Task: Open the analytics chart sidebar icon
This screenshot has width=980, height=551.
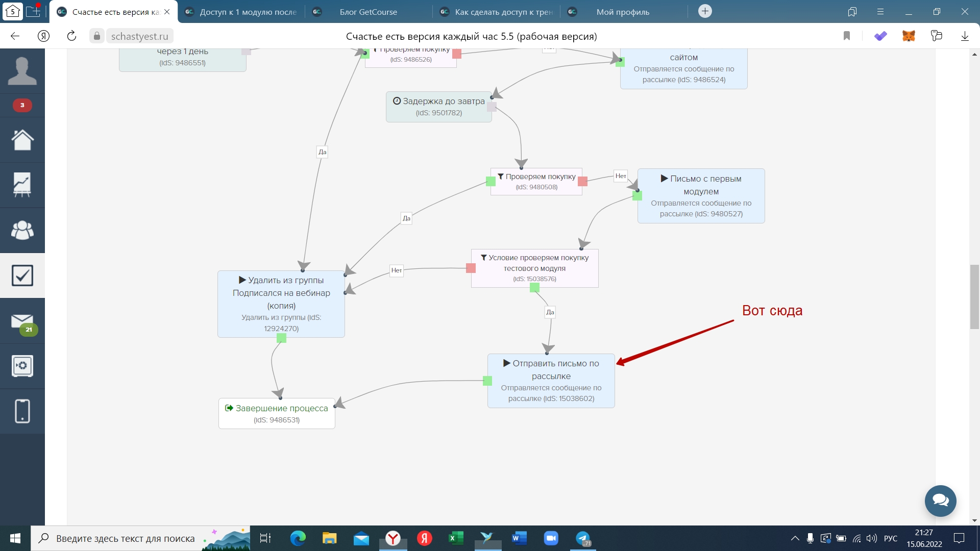Action: [22, 185]
